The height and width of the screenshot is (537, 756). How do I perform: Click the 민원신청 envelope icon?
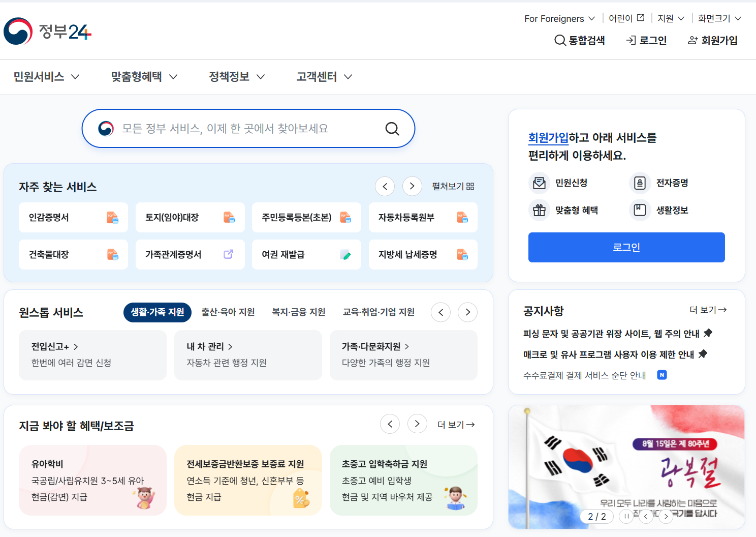click(539, 183)
